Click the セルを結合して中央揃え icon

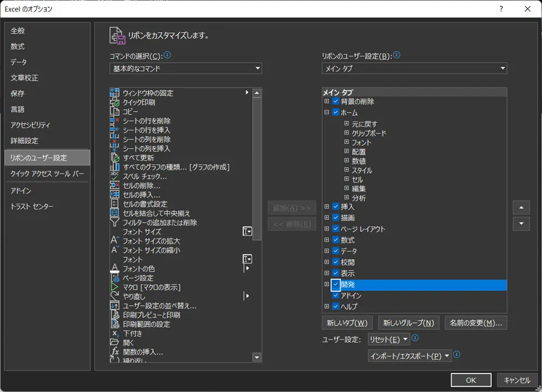(114, 213)
